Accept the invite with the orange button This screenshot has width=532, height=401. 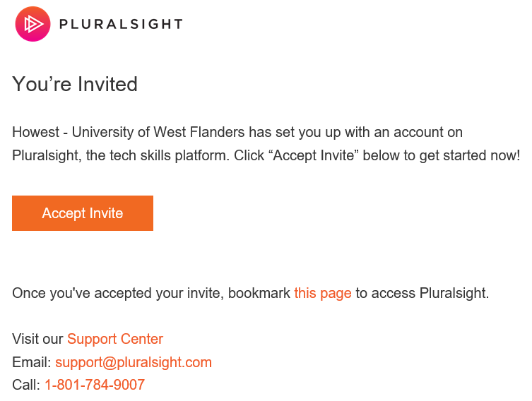[83, 213]
